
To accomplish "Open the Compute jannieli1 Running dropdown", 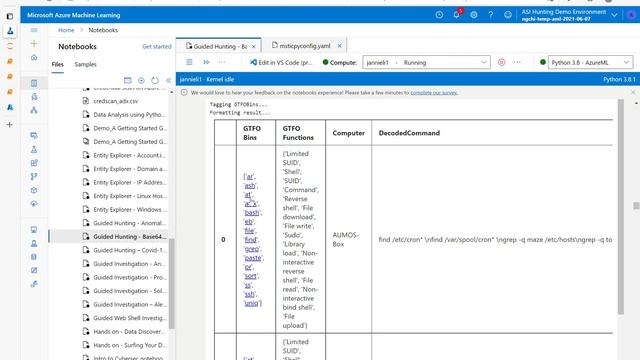I will [x=426, y=62].
